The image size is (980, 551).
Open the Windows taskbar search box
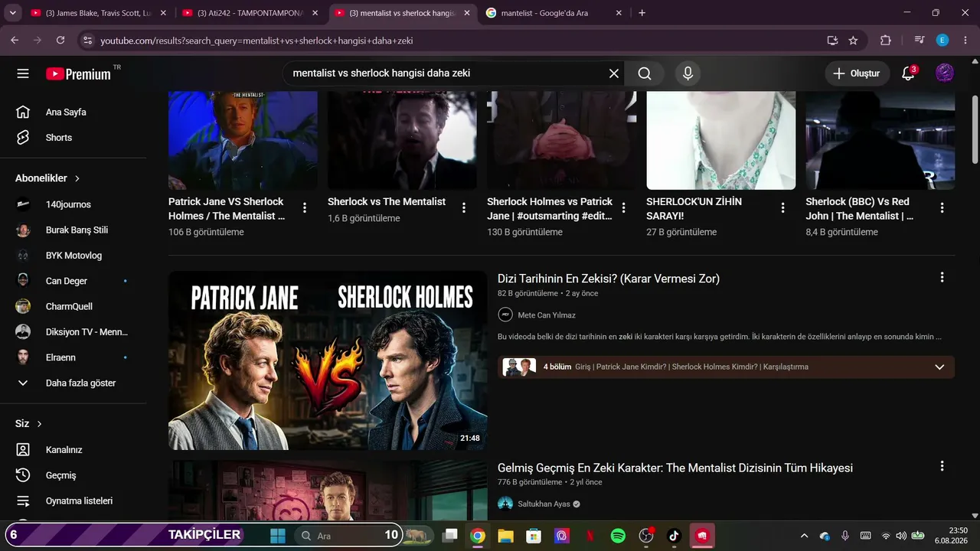click(x=348, y=536)
